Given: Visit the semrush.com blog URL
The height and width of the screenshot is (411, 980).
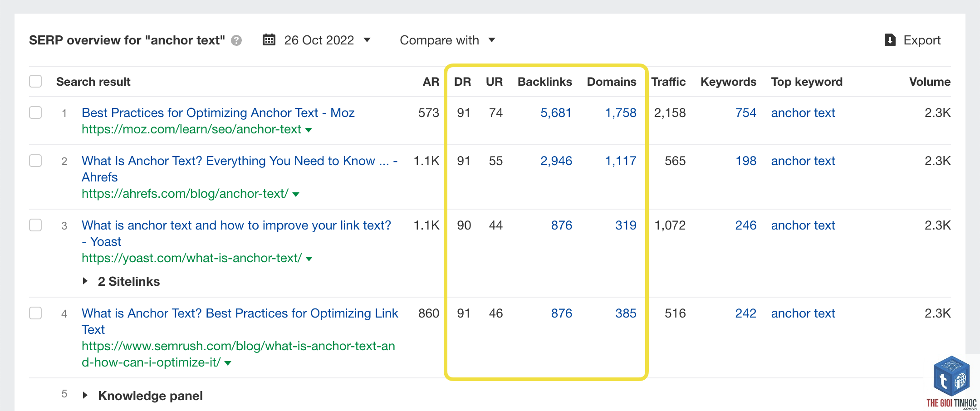Looking at the screenshot, I should click(238, 354).
